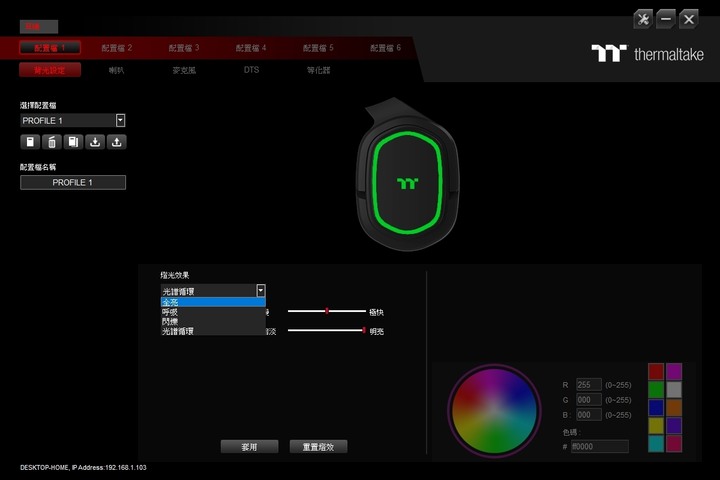Click the DESKTOP-HOME IP address status text

83,468
